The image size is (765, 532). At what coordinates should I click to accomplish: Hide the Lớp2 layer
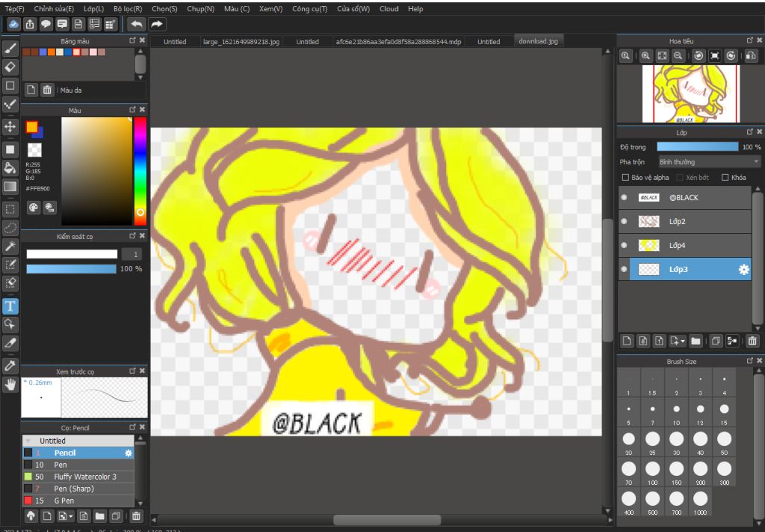624,222
